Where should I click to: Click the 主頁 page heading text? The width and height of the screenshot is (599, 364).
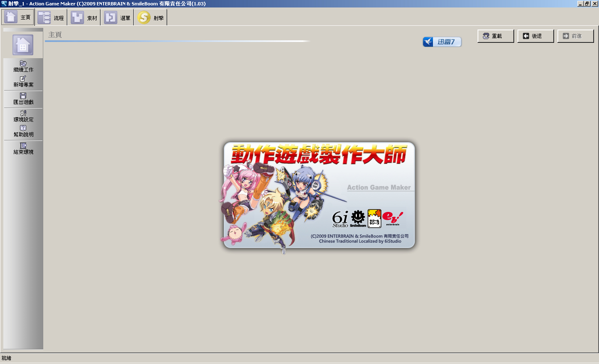coord(55,35)
